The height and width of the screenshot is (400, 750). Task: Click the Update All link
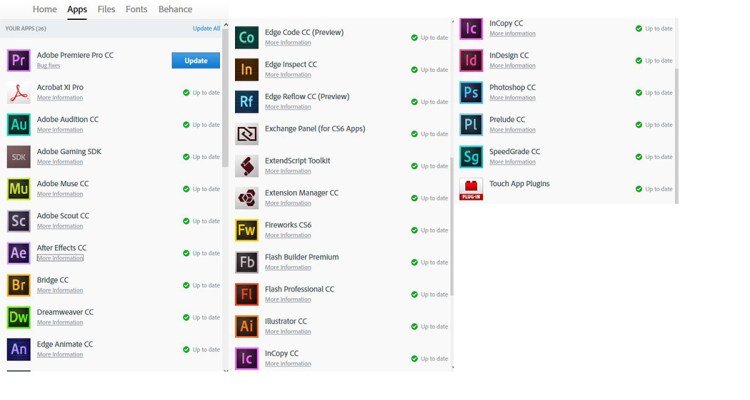(x=206, y=29)
